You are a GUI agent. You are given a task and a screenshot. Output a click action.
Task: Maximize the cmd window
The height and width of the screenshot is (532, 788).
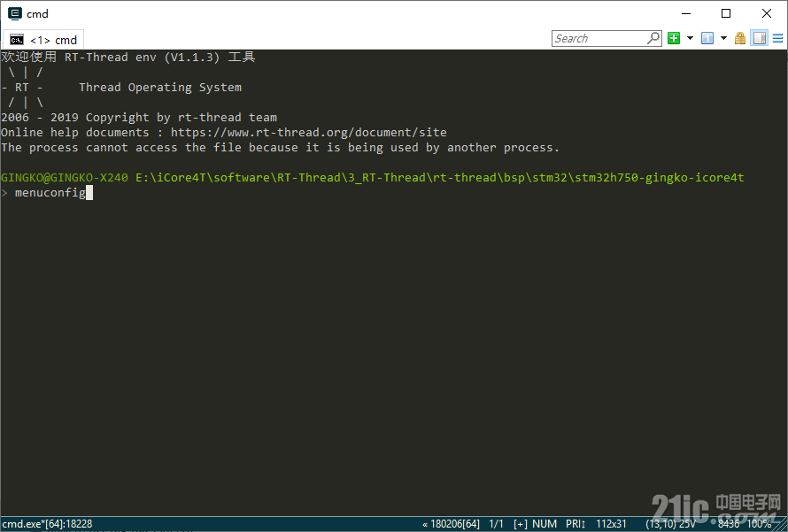pyautogui.click(x=726, y=13)
